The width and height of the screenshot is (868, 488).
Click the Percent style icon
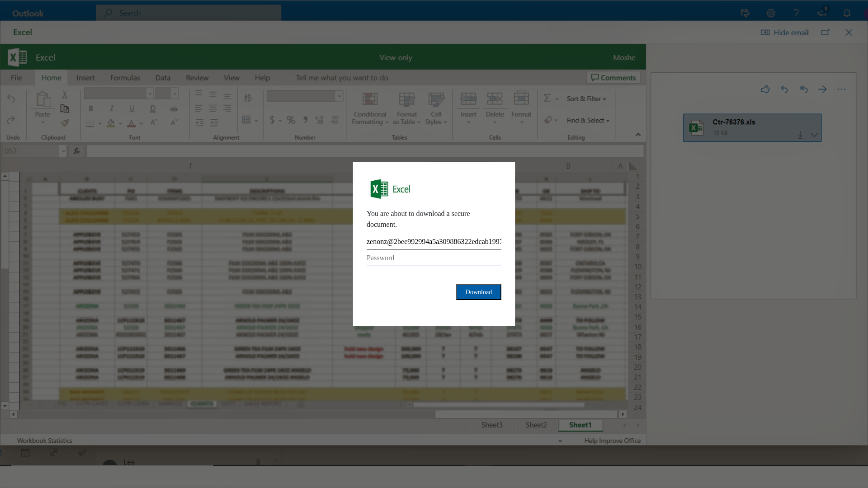pyautogui.click(x=291, y=120)
